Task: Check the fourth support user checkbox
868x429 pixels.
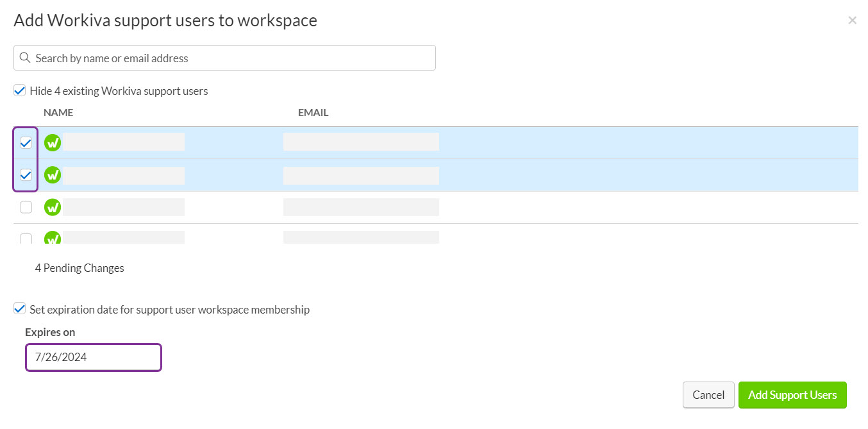Action: coord(25,238)
